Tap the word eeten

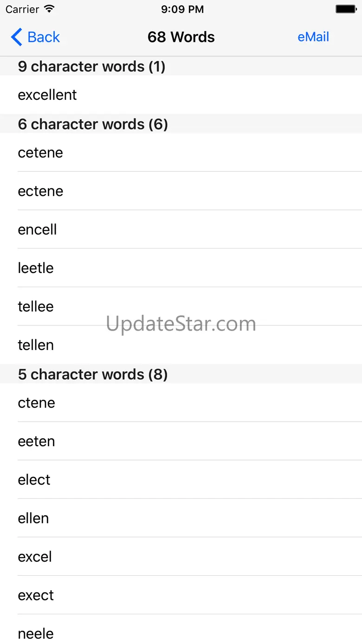tap(37, 442)
